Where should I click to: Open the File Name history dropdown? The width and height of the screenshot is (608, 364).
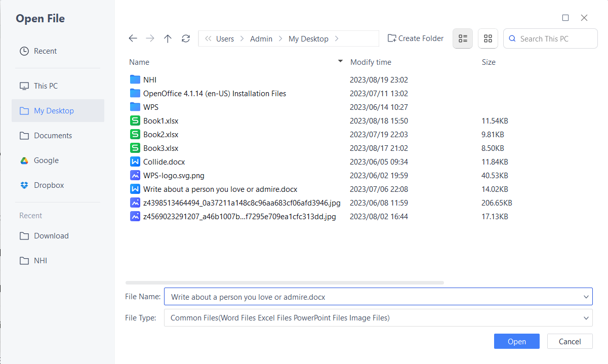(586, 296)
